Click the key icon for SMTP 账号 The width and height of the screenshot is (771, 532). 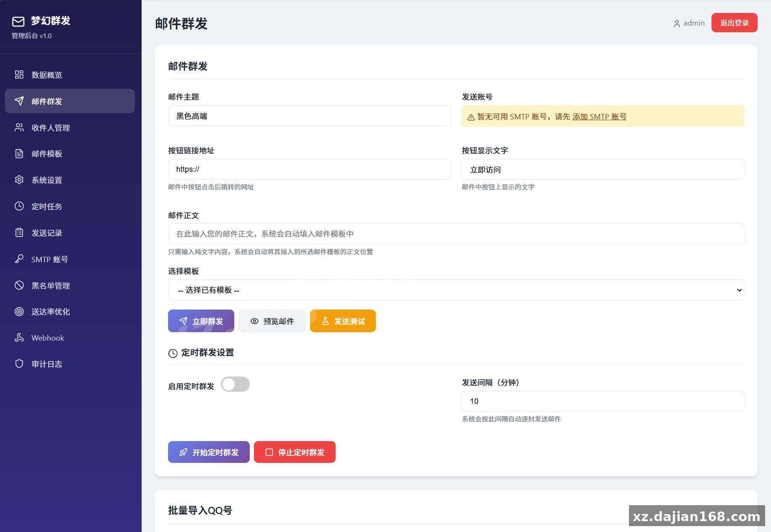click(x=19, y=259)
